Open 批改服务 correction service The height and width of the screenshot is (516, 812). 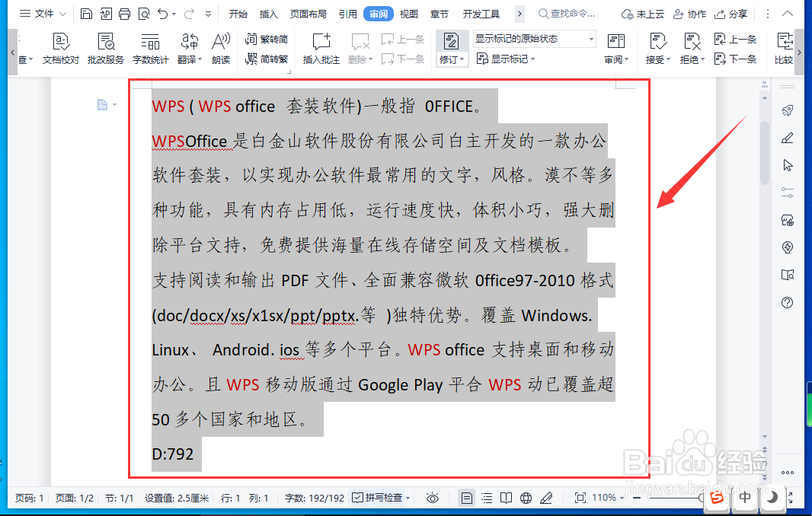(106, 49)
